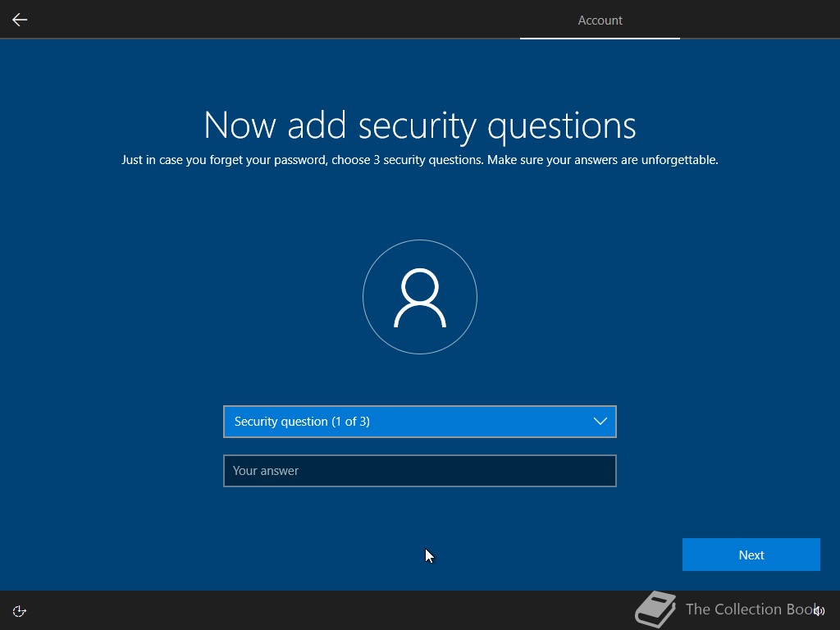Click the volume speaker icon
This screenshot has width=840, height=630.
coord(819,610)
